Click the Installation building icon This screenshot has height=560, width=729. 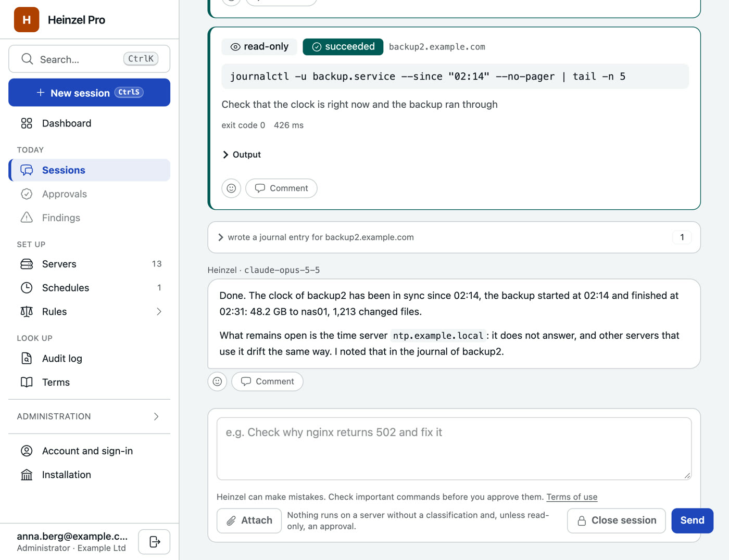(x=27, y=475)
